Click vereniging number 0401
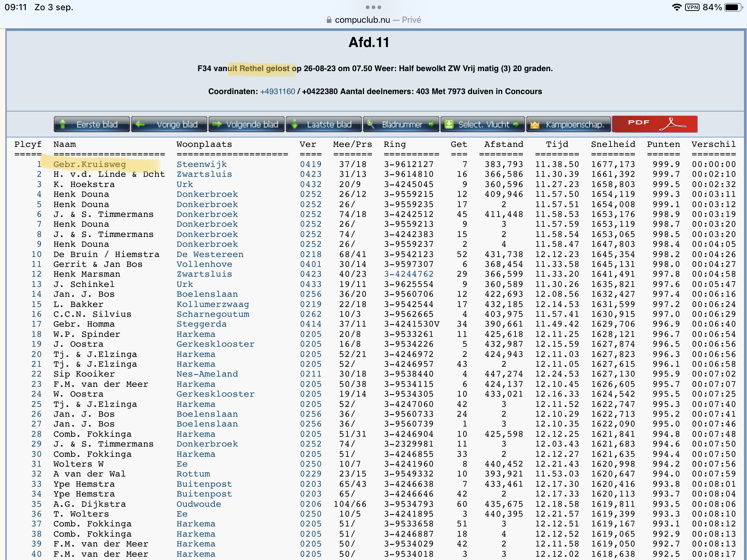The height and width of the screenshot is (560, 747). click(x=311, y=264)
